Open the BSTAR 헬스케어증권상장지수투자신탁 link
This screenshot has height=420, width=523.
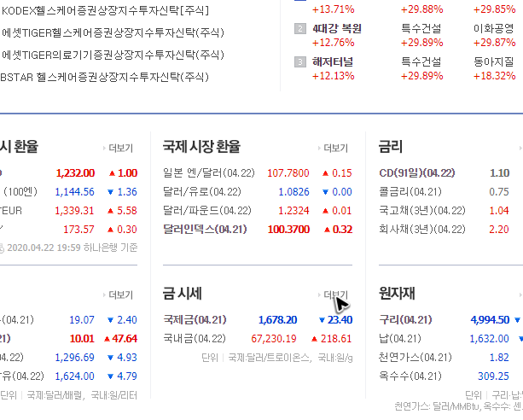click(x=104, y=77)
